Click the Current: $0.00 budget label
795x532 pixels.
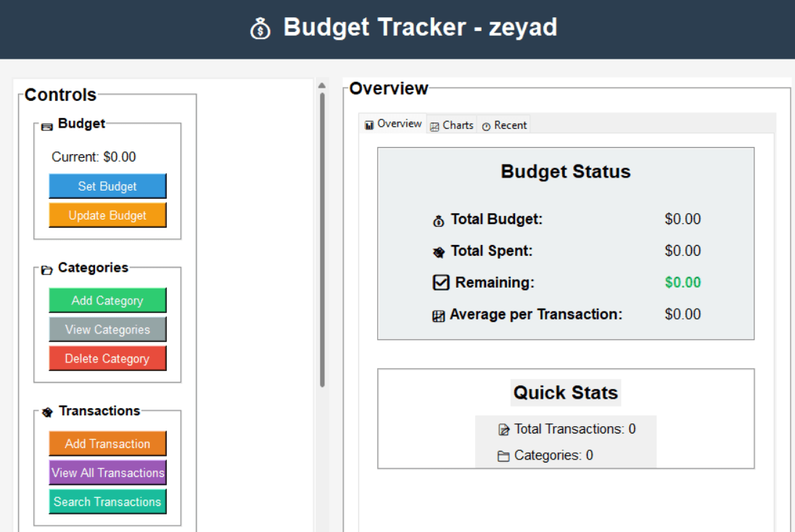94,157
